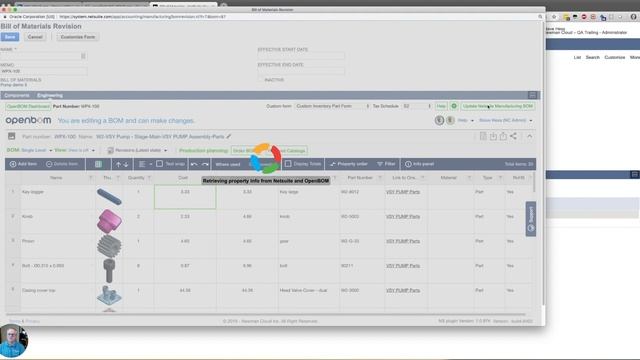This screenshot has width=640, height=360.
Task: Toggle the Text wrap checkbox
Action: click(x=160, y=164)
